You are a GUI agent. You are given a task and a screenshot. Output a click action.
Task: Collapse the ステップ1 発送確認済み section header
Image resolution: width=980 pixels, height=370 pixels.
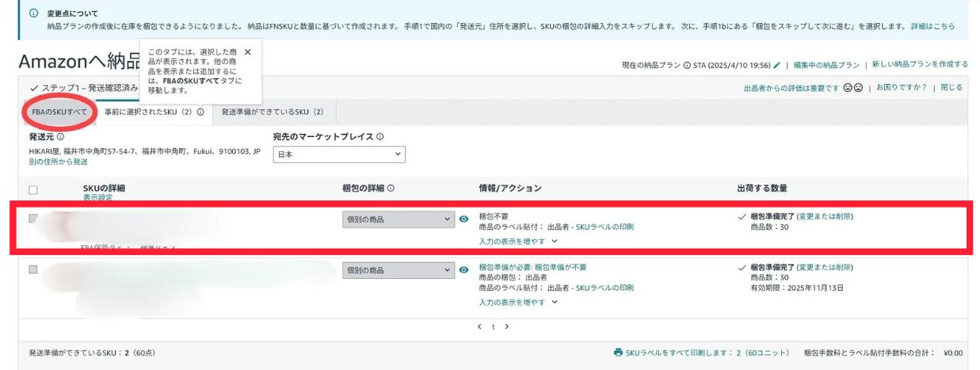tap(83, 87)
